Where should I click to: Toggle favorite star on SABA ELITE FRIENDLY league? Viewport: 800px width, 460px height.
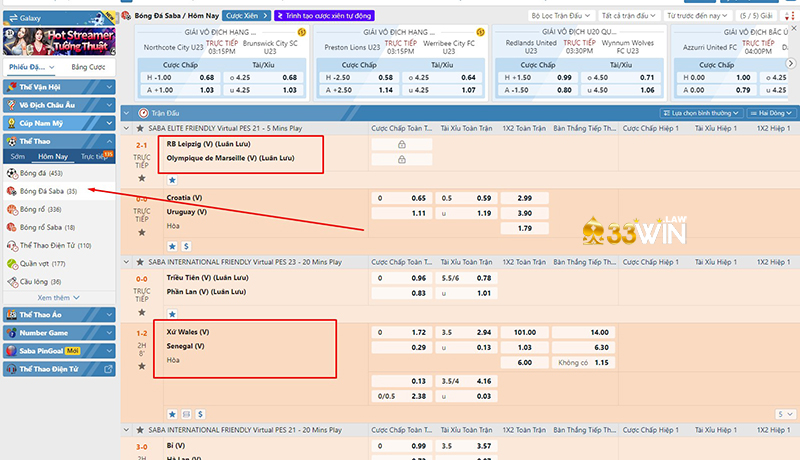pos(140,128)
